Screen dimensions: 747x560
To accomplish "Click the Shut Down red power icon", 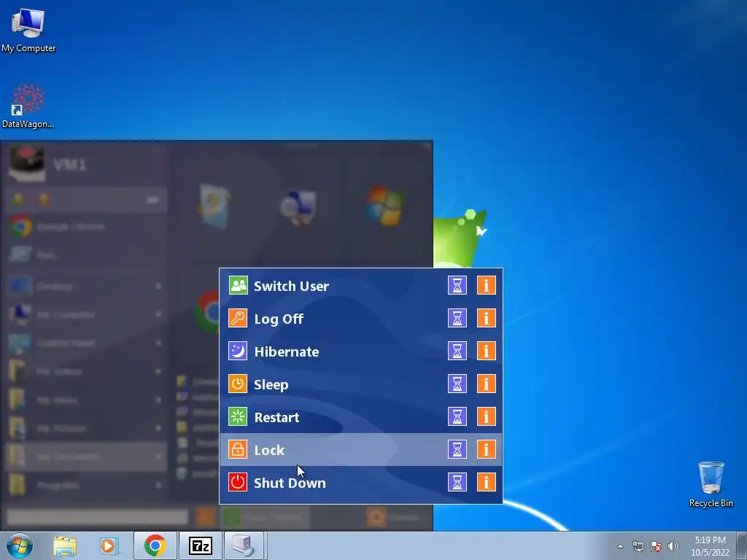I will click(x=238, y=483).
